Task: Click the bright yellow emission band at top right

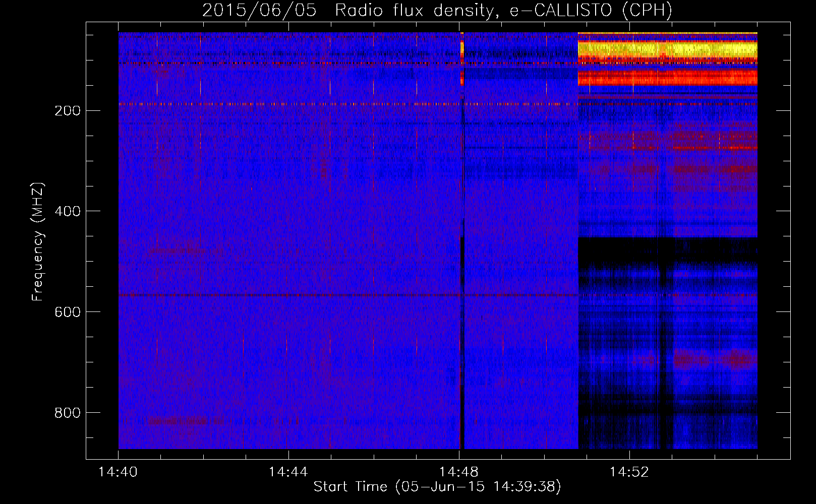Action: coord(667,49)
